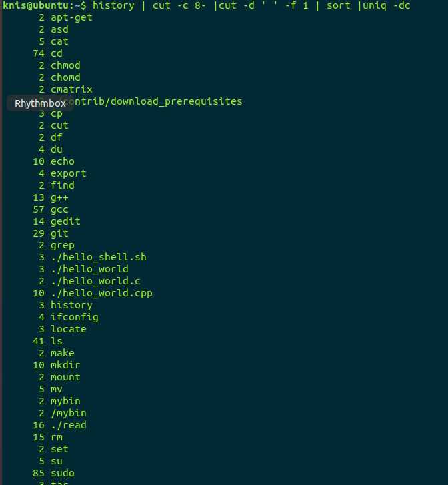Click the './hello_world.cpp' entry
Viewport: 448px width, 485px height.
click(x=101, y=294)
